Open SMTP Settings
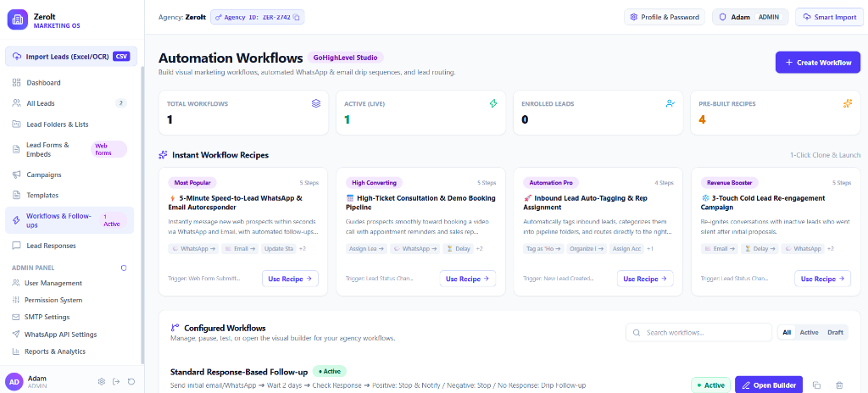The width and height of the screenshot is (868, 393). 71,317
